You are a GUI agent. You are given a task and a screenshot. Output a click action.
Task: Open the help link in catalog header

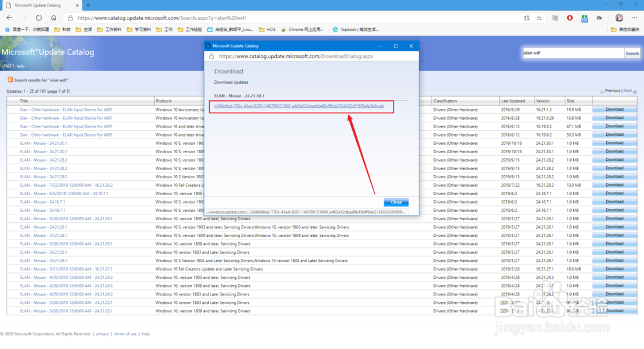point(21,66)
